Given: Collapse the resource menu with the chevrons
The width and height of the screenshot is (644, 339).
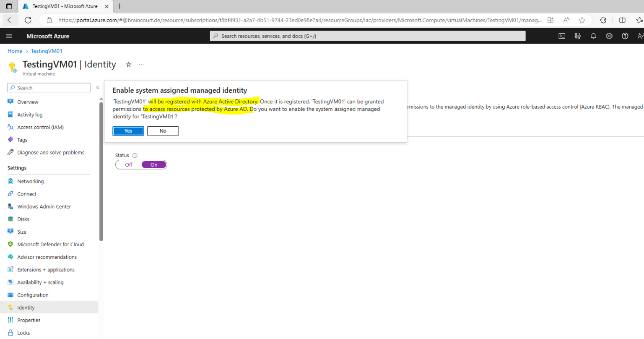Looking at the screenshot, I should [x=97, y=87].
